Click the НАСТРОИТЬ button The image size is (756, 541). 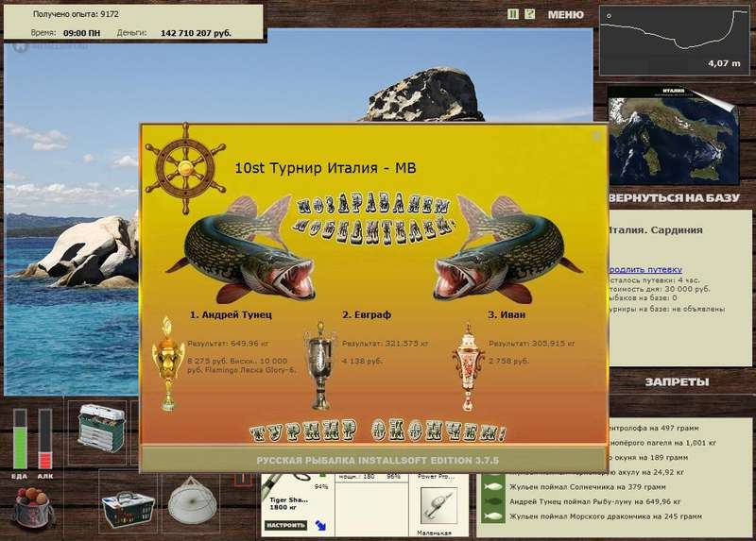coord(286,525)
